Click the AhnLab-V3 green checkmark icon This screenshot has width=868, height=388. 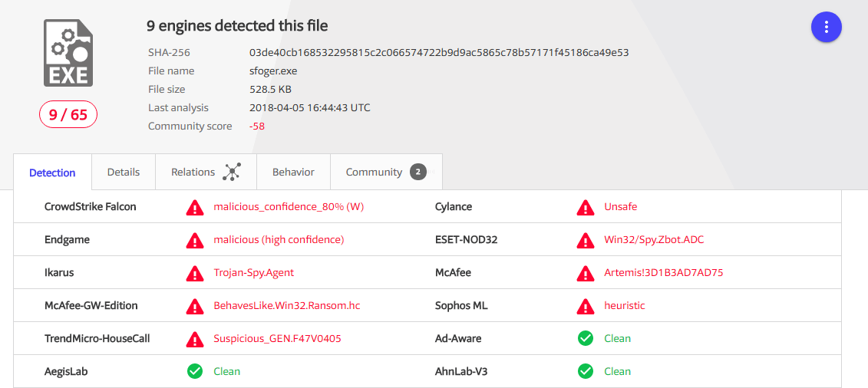click(x=585, y=371)
